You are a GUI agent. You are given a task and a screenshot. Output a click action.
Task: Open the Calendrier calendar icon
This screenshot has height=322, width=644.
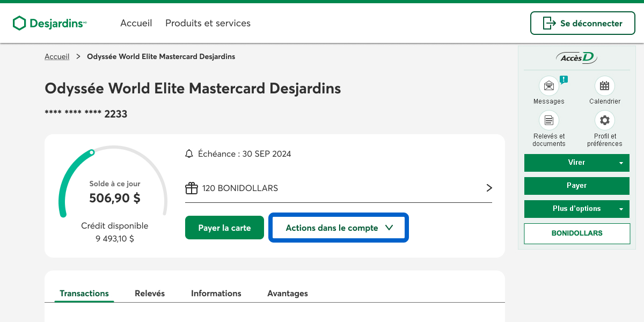[605, 86]
